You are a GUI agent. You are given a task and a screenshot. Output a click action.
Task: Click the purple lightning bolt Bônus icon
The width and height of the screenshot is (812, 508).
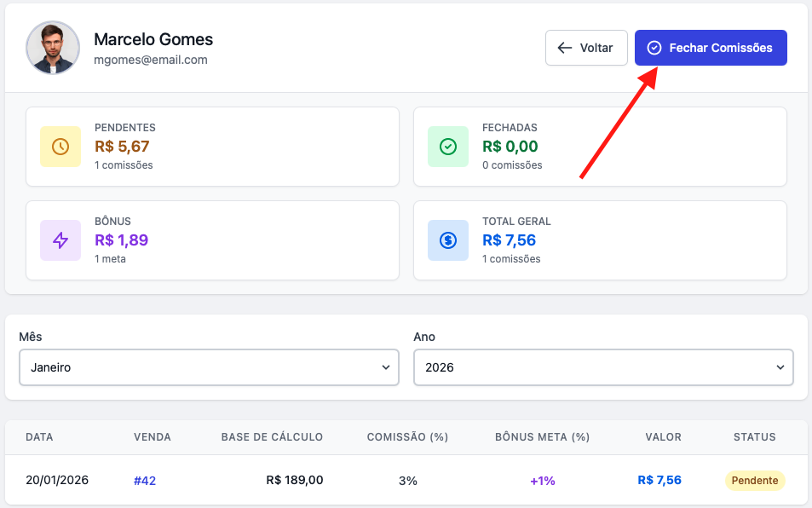(60, 240)
